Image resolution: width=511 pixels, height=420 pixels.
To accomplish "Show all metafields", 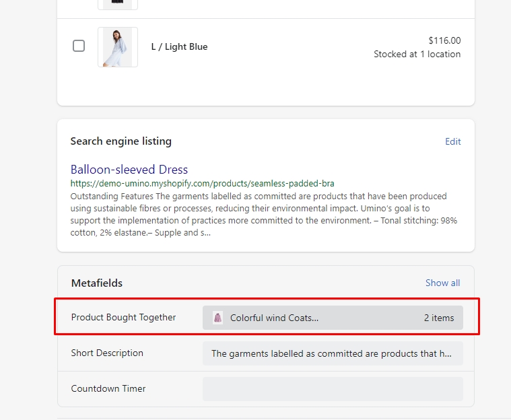I will (x=442, y=283).
